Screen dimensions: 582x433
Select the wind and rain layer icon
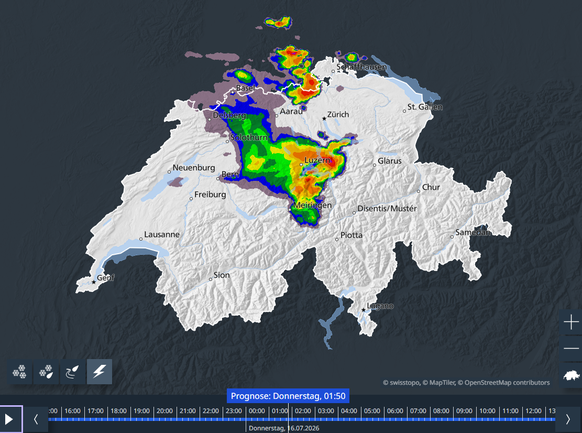click(x=73, y=371)
